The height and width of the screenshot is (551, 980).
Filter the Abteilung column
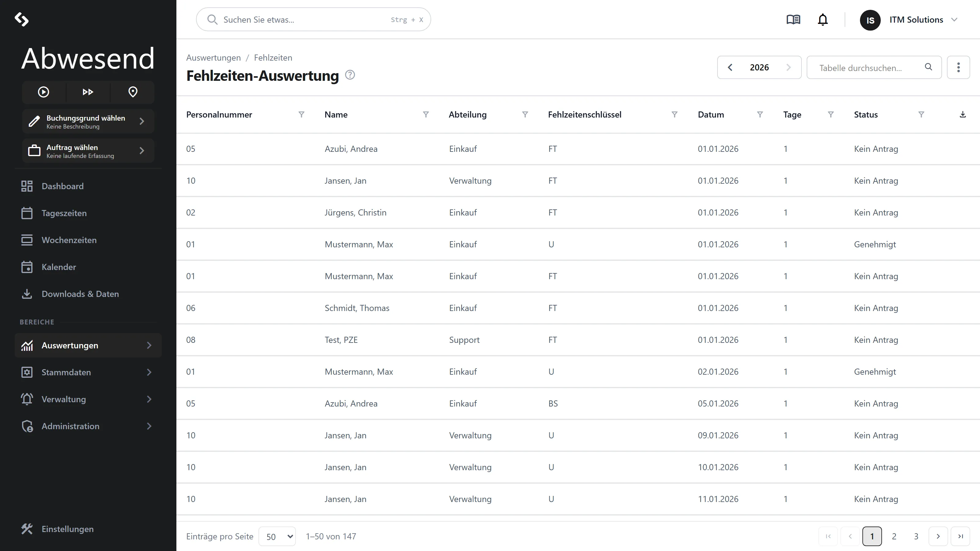(525, 114)
